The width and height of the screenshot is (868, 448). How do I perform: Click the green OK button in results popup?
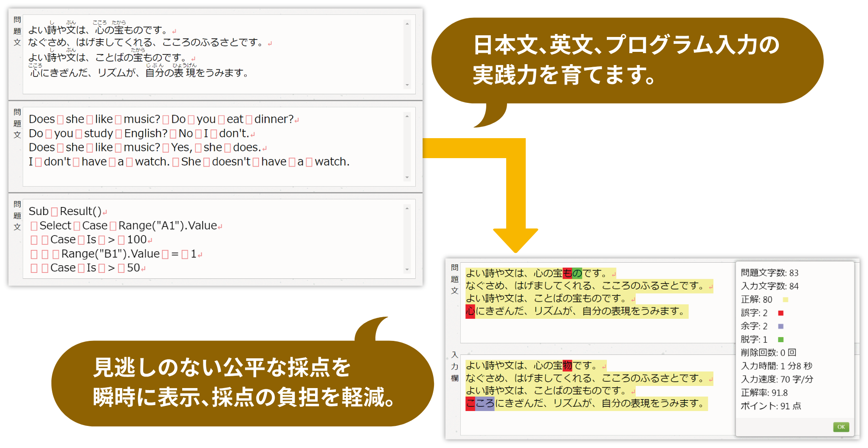point(841,427)
